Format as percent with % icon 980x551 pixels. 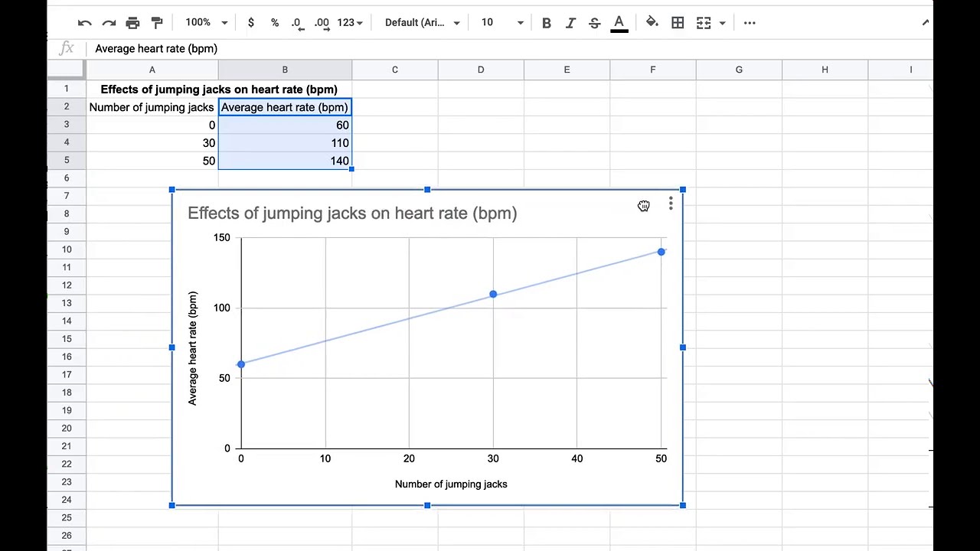click(x=275, y=23)
